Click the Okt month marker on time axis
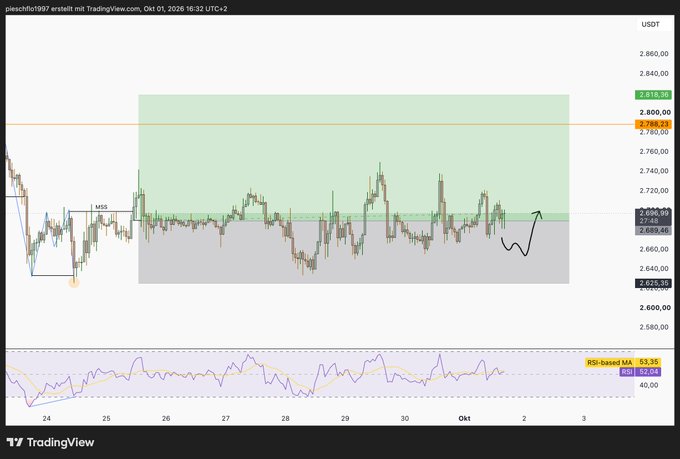Image resolution: width=680 pixels, height=459 pixels. click(x=464, y=419)
